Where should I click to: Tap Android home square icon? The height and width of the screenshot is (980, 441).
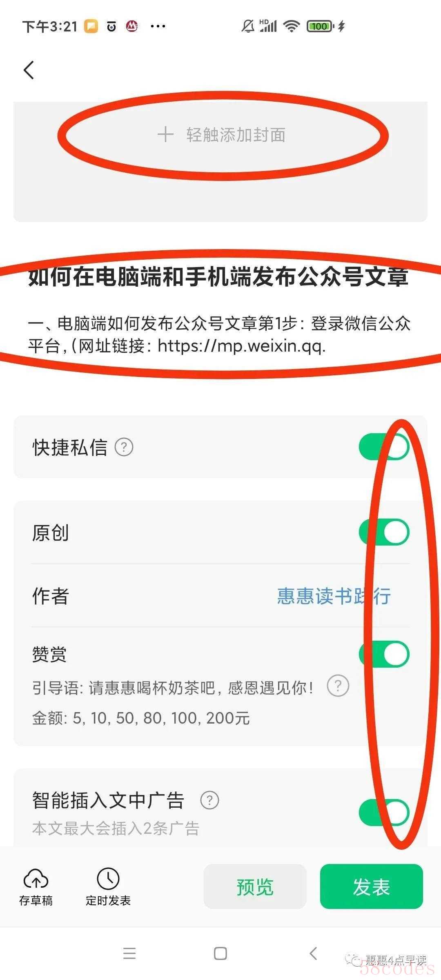[x=220, y=953]
